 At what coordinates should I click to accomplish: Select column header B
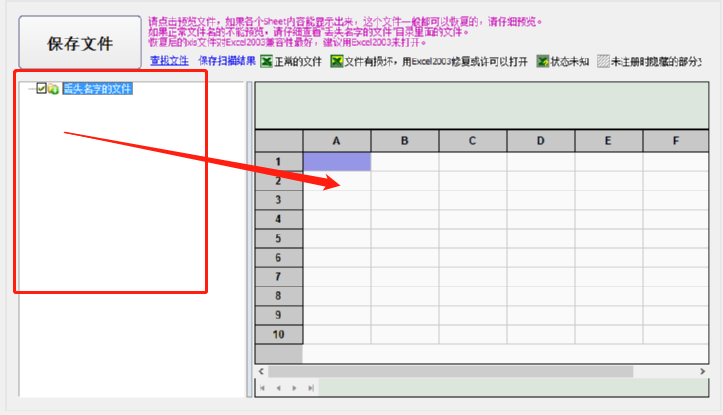[x=405, y=141]
